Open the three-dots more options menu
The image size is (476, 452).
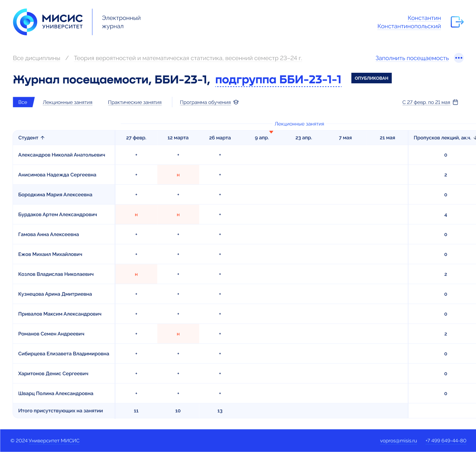point(459,58)
